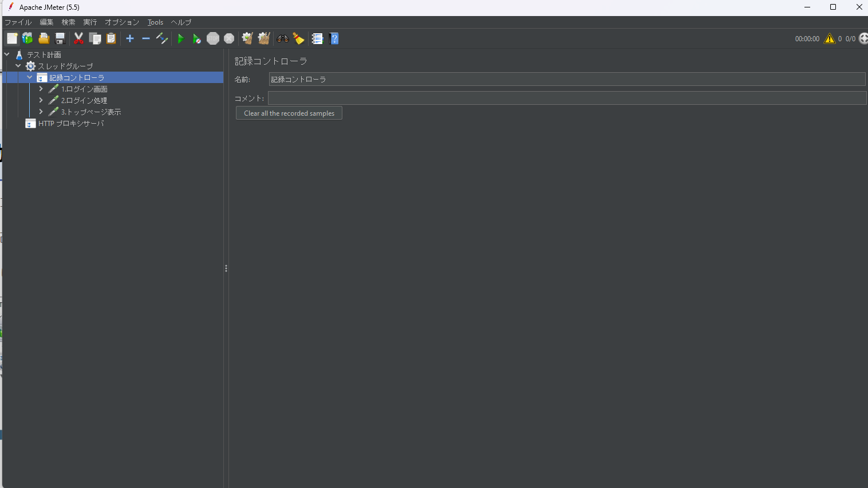The width and height of the screenshot is (868, 488).
Task: Open the Tools menu
Action: pyautogui.click(x=155, y=22)
